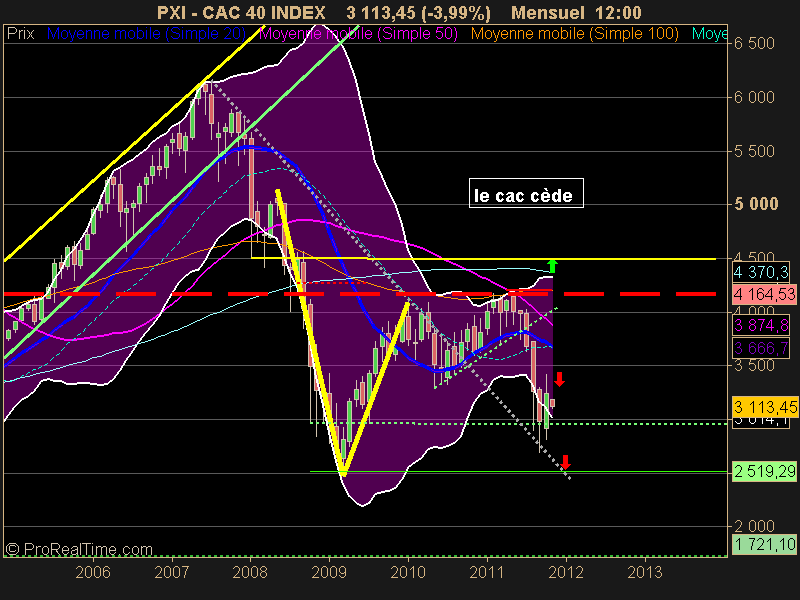Click the chart title 'PXI - CAC 40 INDEX'
The width and height of the screenshot is (800, 600).
click(241, 12)
